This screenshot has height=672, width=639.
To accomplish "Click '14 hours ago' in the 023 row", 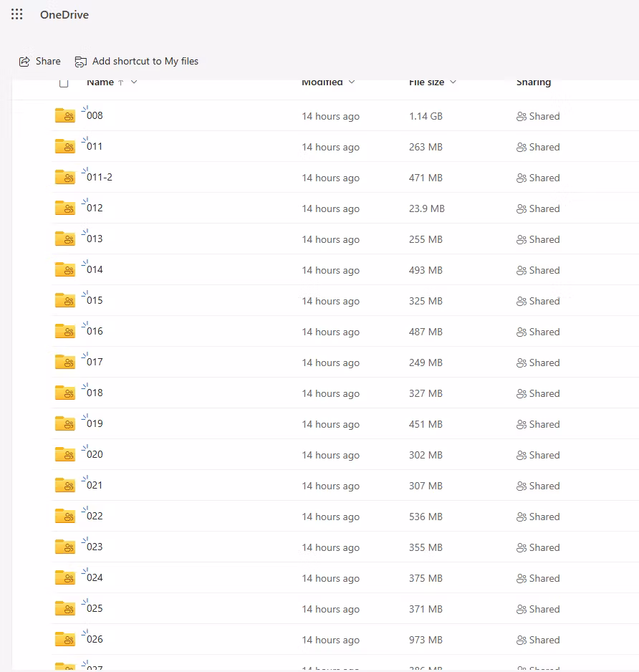I will 330,548.
